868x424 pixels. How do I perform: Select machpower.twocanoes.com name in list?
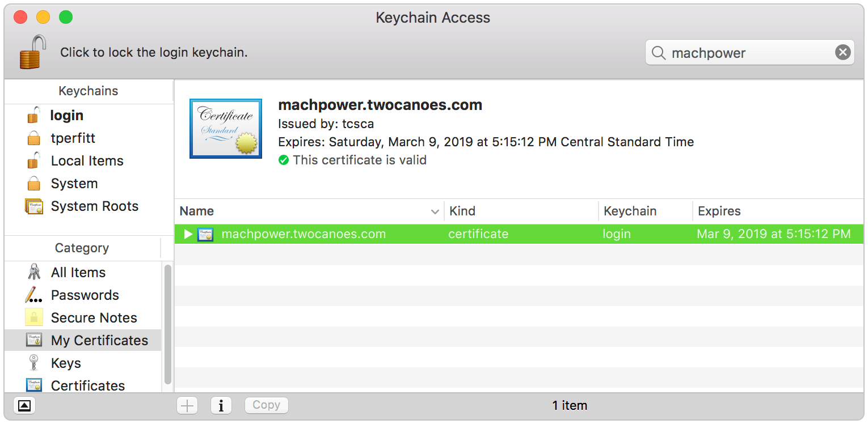click(x=304, y=234)
